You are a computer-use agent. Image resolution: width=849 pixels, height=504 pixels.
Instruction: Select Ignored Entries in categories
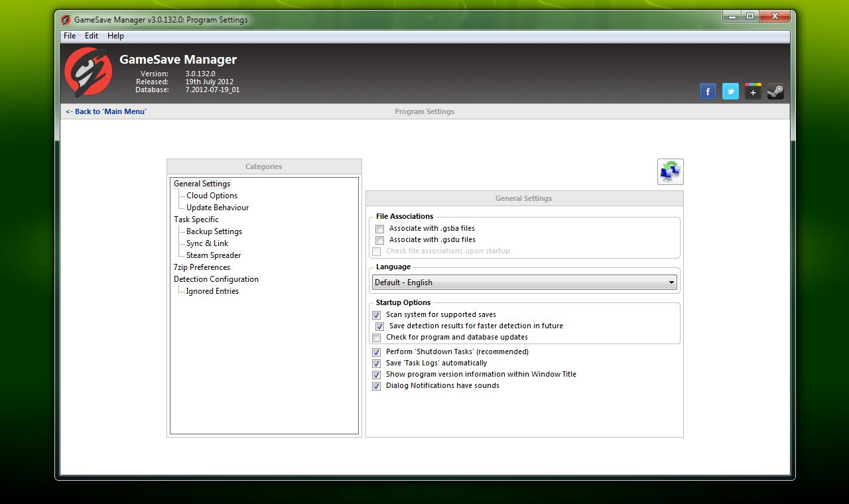(212, 291)
